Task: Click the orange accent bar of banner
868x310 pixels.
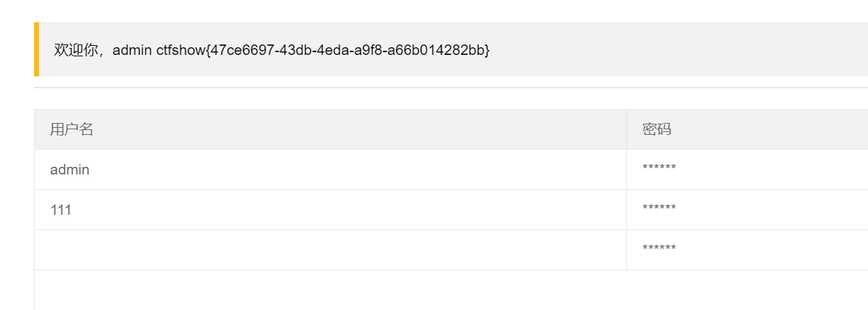Action: [x=36, y=49]
